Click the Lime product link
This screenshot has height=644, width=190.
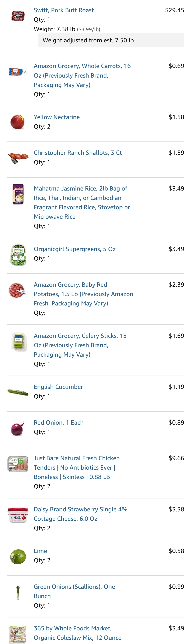(x=40, y=551)
